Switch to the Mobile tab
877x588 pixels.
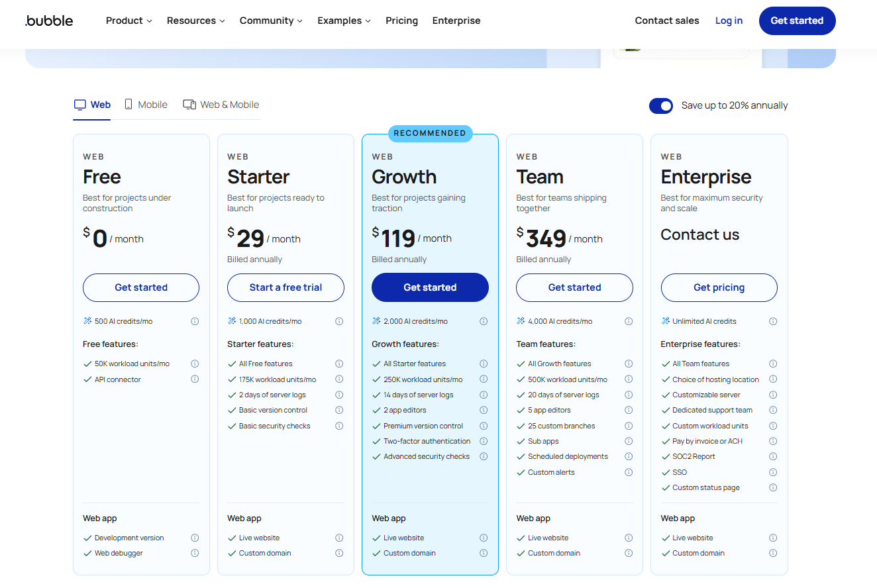click(146, 105)
